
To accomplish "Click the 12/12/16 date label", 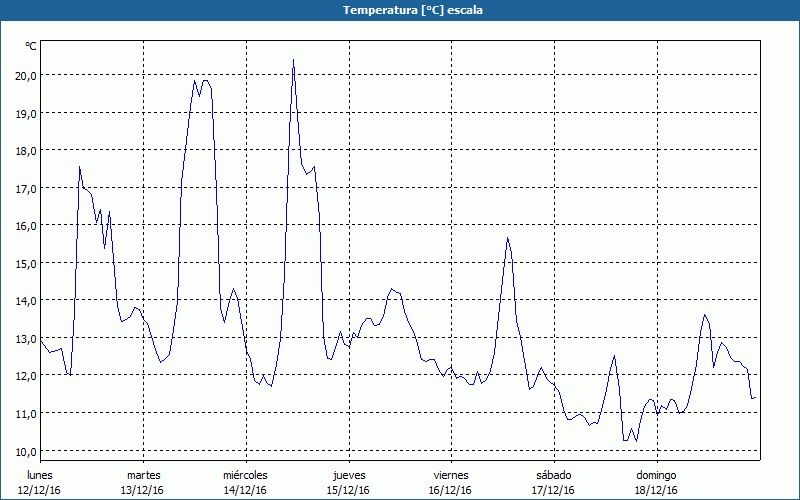I will point(40,490).
